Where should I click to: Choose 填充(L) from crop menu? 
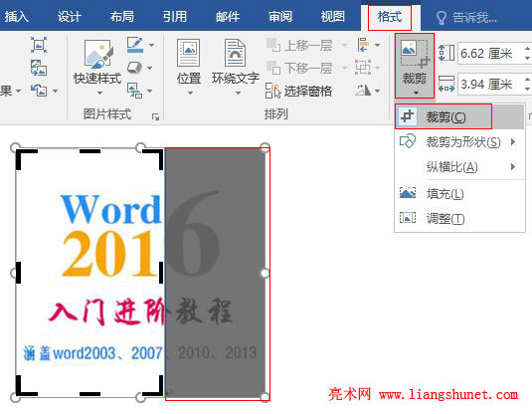(x=459, y=194)
